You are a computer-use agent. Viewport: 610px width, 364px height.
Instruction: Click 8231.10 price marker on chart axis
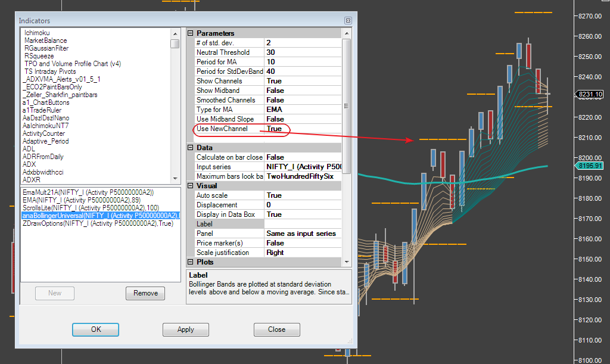(x=589, y=94)
